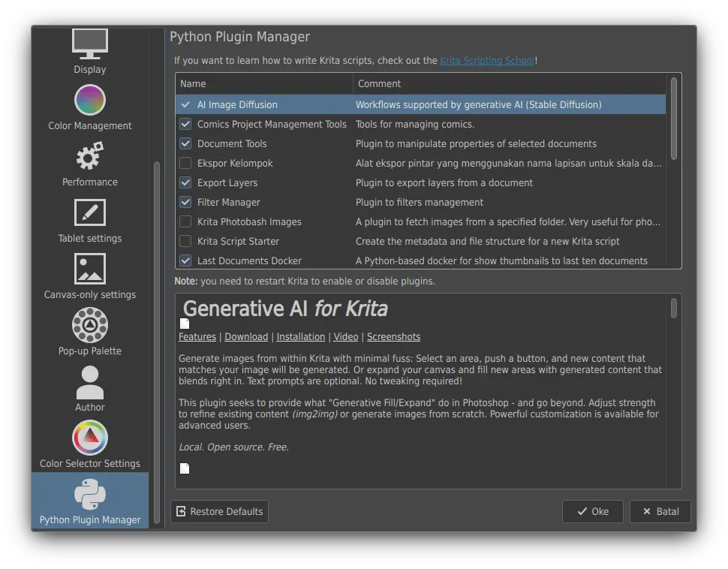728x569 pixels.
Task: Open Canvas-only settings page
Action: pyautogui.click(x=89, y=277)
